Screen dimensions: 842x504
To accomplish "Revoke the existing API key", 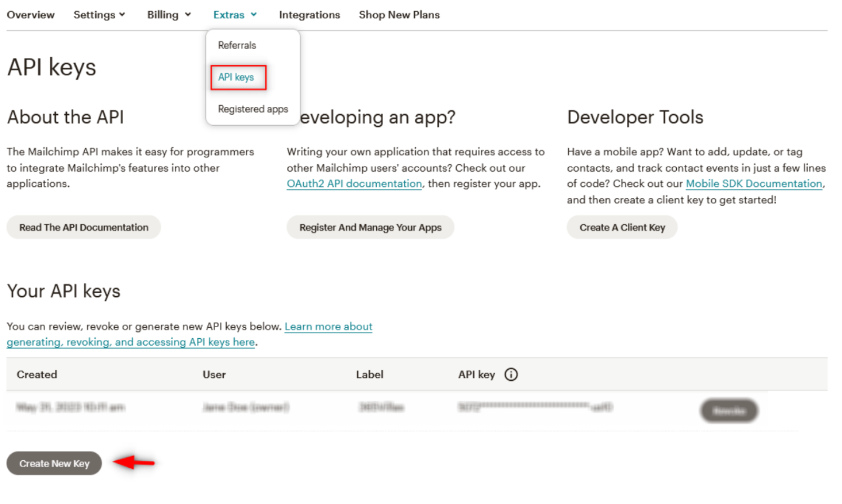I will point(729,410).
